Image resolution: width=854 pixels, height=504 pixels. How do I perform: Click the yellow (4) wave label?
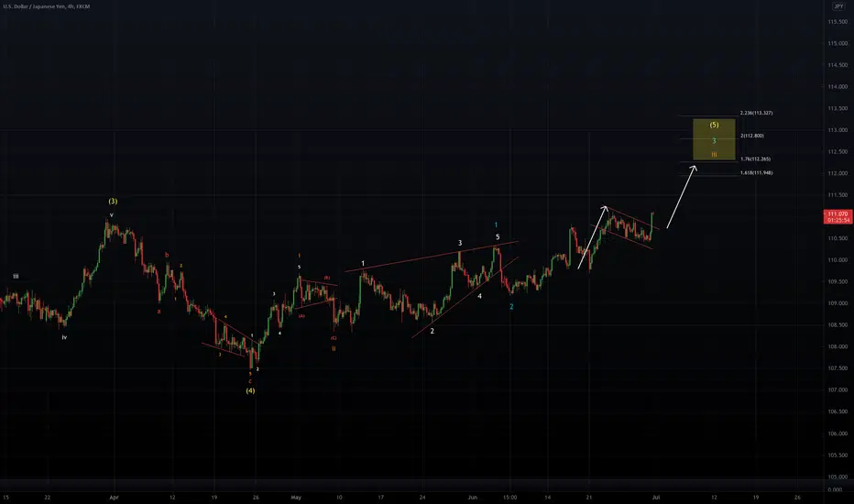click(250, 390)
